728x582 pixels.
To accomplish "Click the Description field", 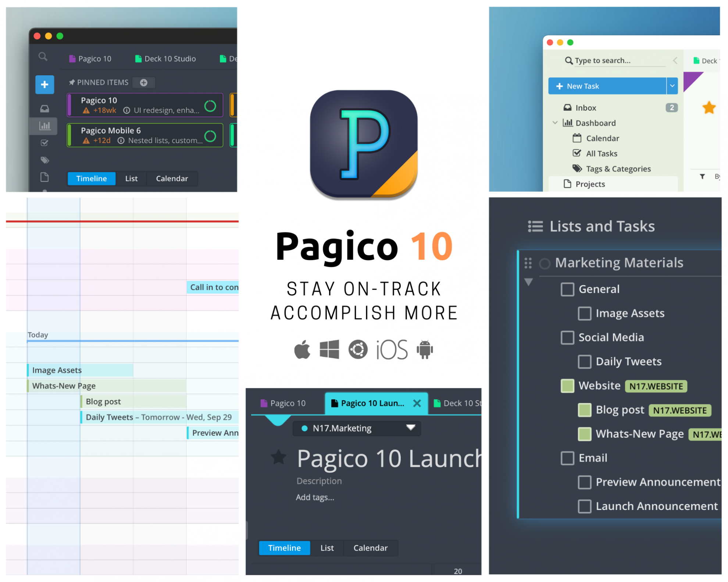I will [319, 481].
